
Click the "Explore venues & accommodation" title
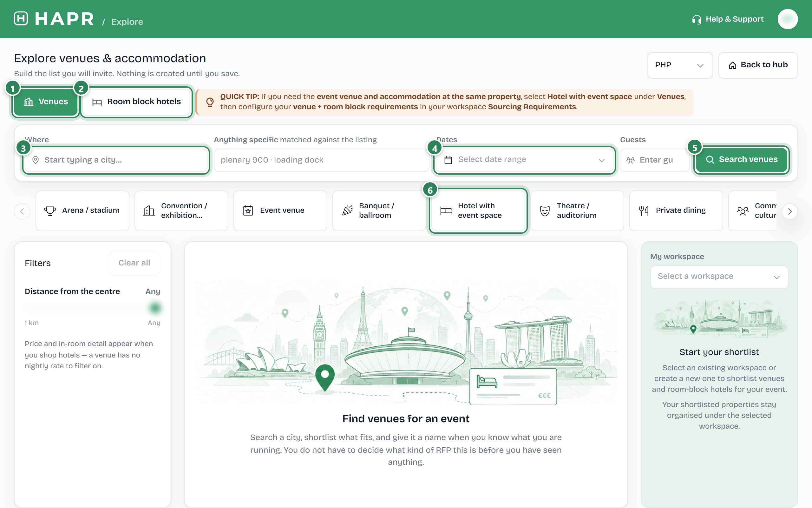(110, 58)
